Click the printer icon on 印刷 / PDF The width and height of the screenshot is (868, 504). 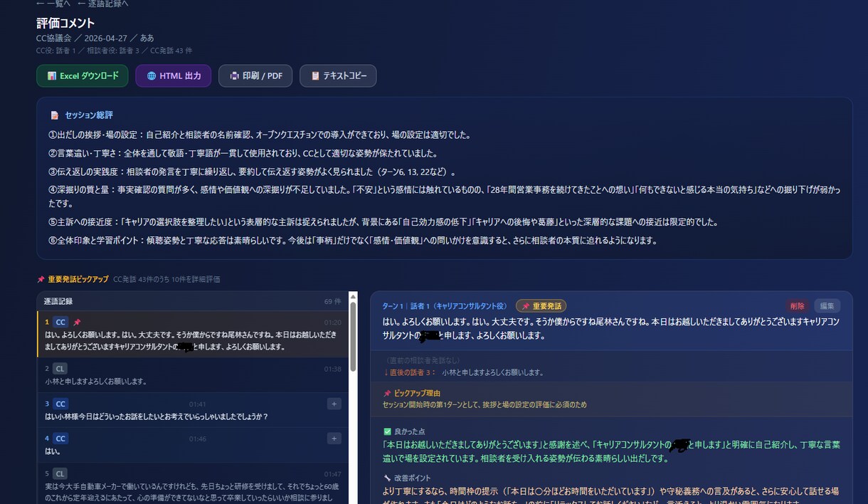234,75
